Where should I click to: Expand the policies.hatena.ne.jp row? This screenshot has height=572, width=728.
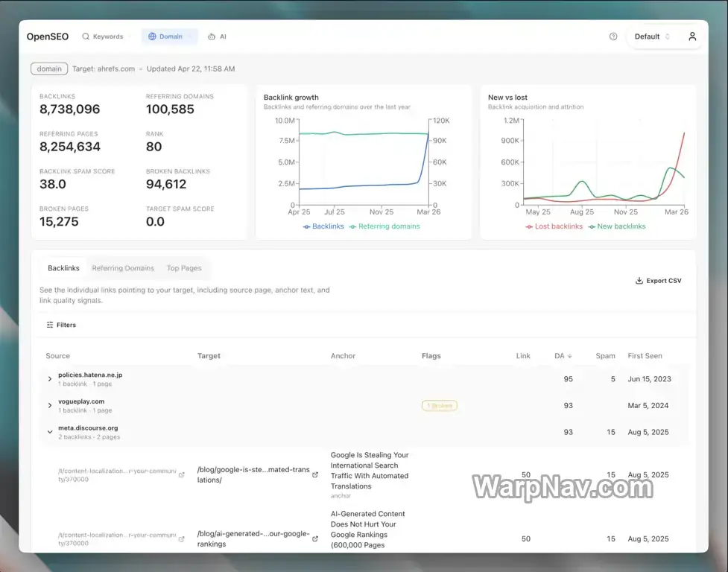[x=50, y=379]
